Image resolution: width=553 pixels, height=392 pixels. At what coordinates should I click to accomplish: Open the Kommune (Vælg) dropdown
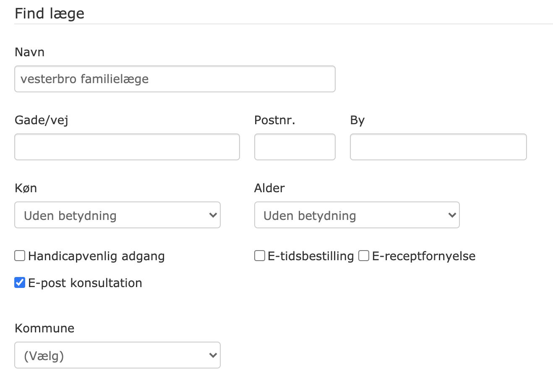(117, 355)
